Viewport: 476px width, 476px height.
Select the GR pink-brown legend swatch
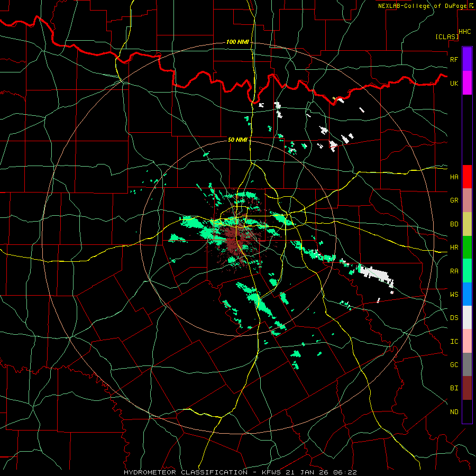[x=467, y=200]
